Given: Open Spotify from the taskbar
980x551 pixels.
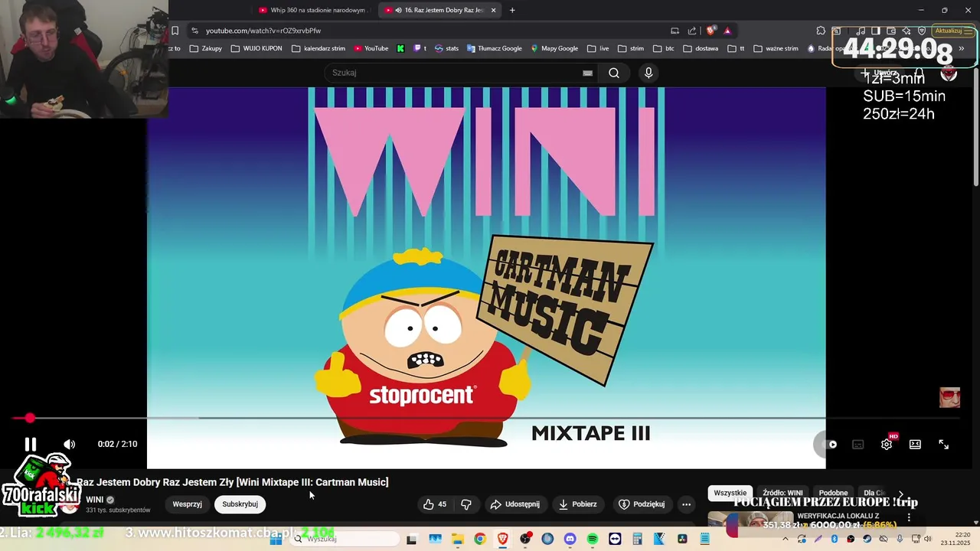Looking at the screenshot, I should pyautogui.click(x=593, y=539).
